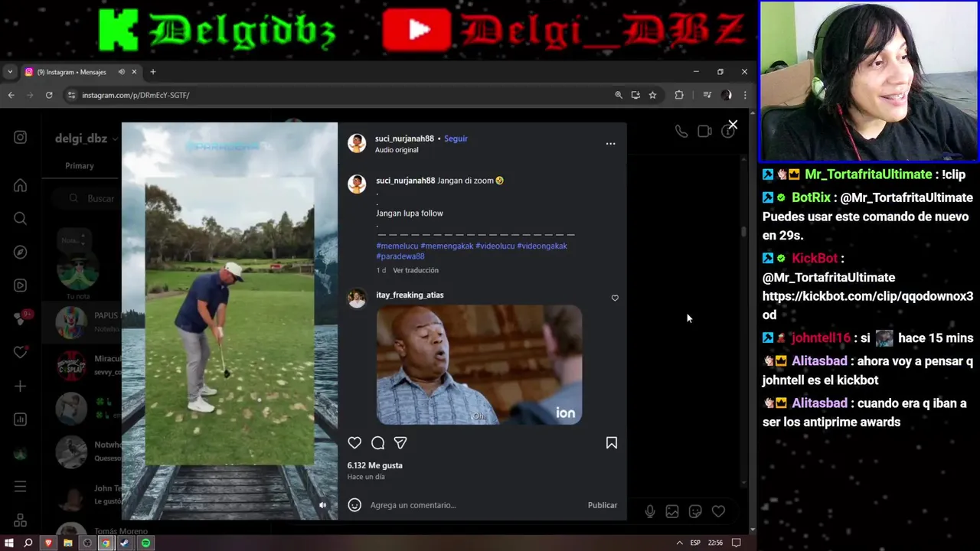Select the Primary tab in messages
Viewport: 980px width, 551px height.
pyautogui.click(x=80, y=166)
